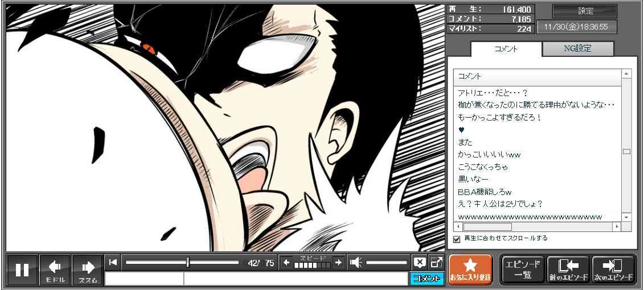Click the ススム forward arrow button
The width and height of the screenshot is (644, 290).
click(88, 270)
